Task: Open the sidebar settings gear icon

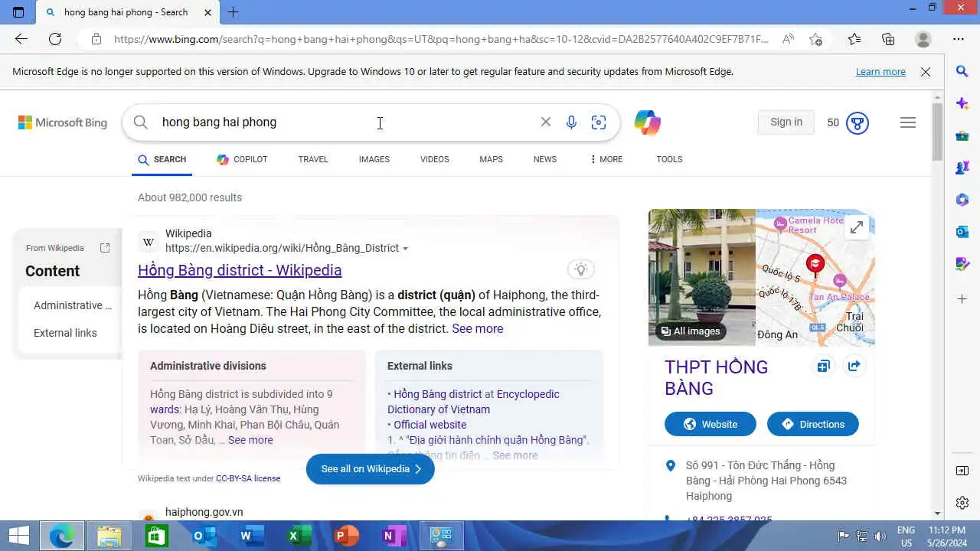Action: [x=962, y=503]
